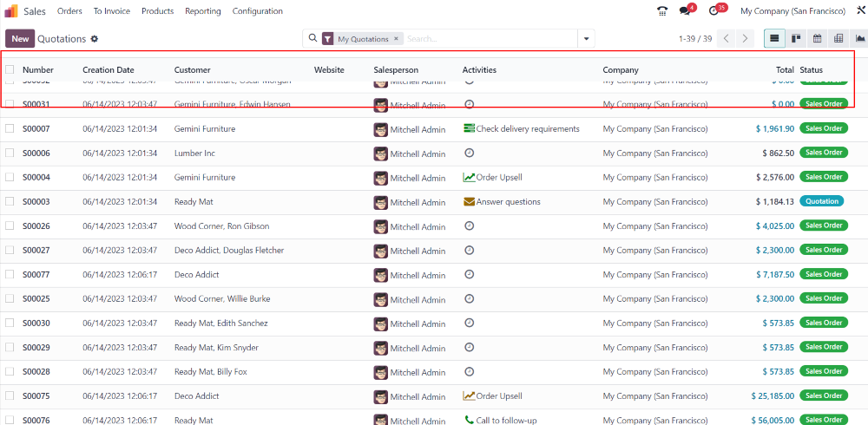Select the checkbox for order S00077
The width and height of the screenshot is (868, 425).
(x=10, y=274)
